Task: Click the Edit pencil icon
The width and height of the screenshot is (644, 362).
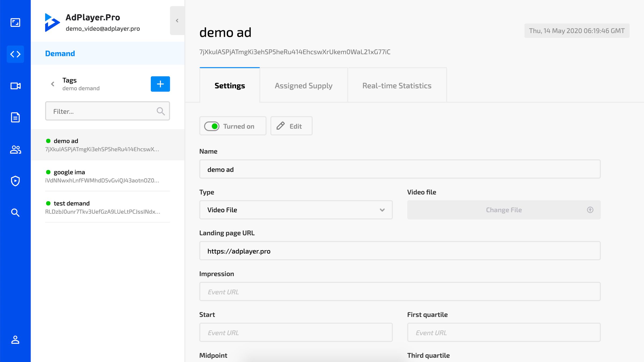Action: point(281,126)
